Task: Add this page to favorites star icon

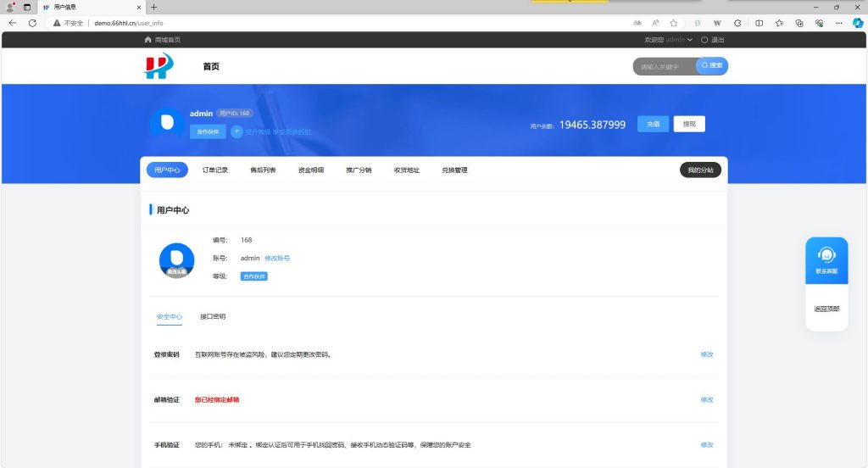Action: click(x=673, y=23)
